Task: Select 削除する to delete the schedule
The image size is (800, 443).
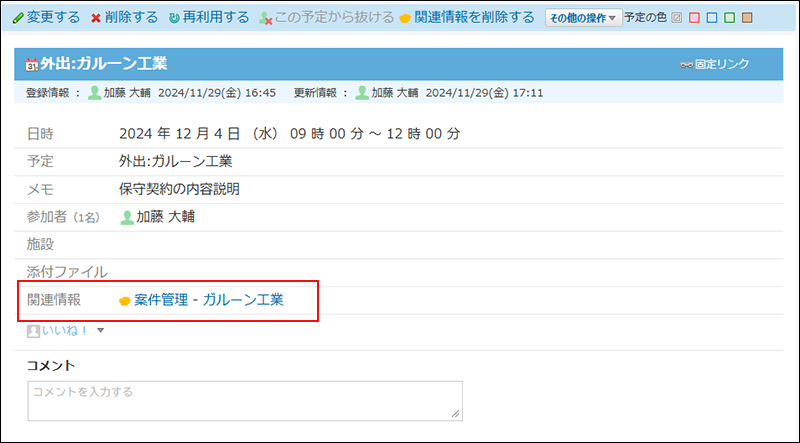Action: coord(131,17)
